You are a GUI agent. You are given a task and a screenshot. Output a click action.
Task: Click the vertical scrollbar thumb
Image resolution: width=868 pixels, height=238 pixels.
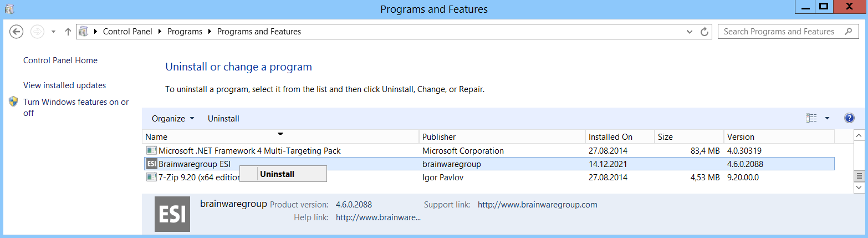[860, 175]
